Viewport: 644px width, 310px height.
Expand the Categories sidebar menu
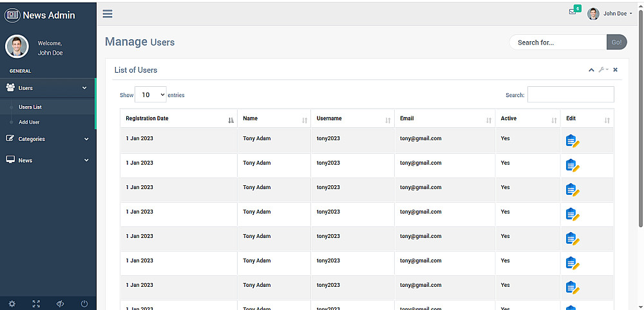[48, 139]
